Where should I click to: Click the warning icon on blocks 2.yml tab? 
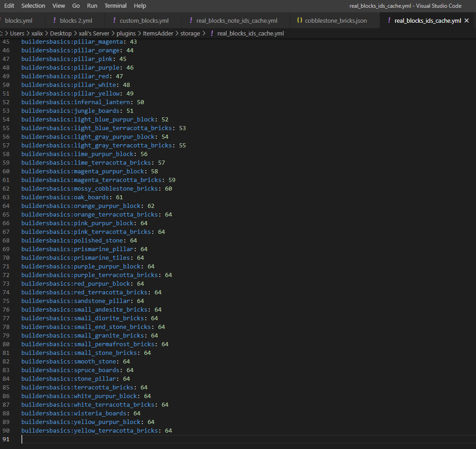point(56,20)
